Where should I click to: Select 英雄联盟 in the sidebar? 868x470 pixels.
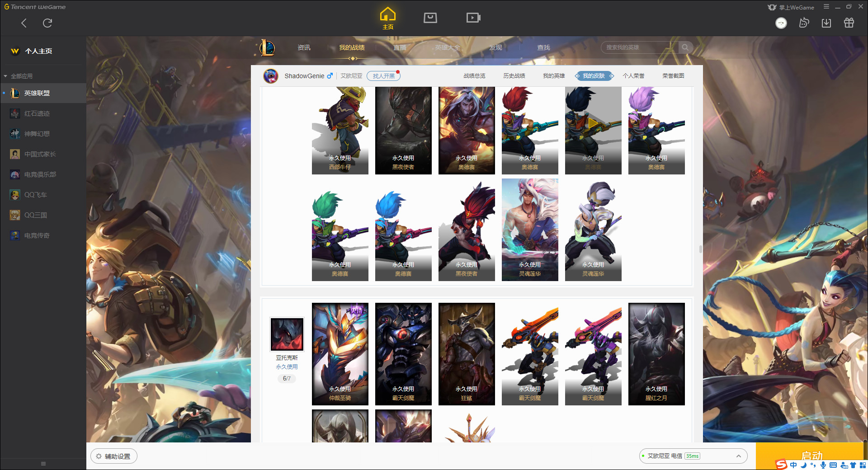43,93
